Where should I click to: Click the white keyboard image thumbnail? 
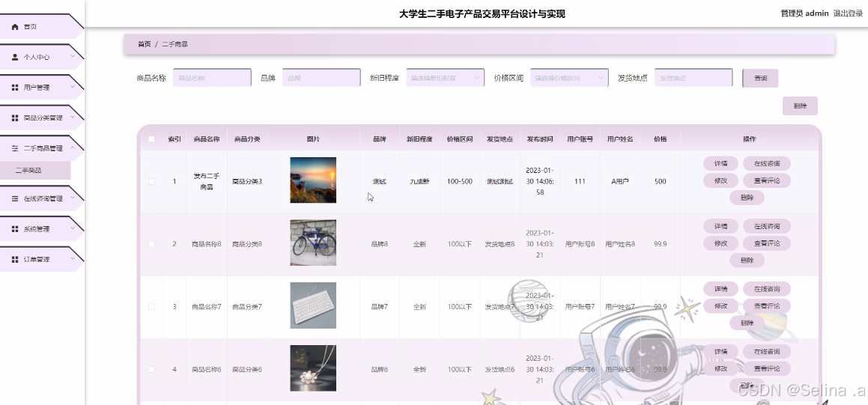tap(313, 305)
